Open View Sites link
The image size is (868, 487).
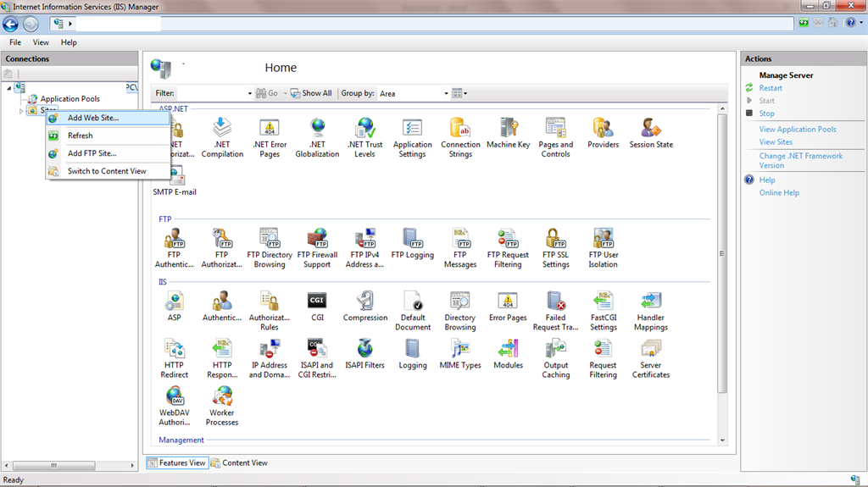(x=776, y=142)
